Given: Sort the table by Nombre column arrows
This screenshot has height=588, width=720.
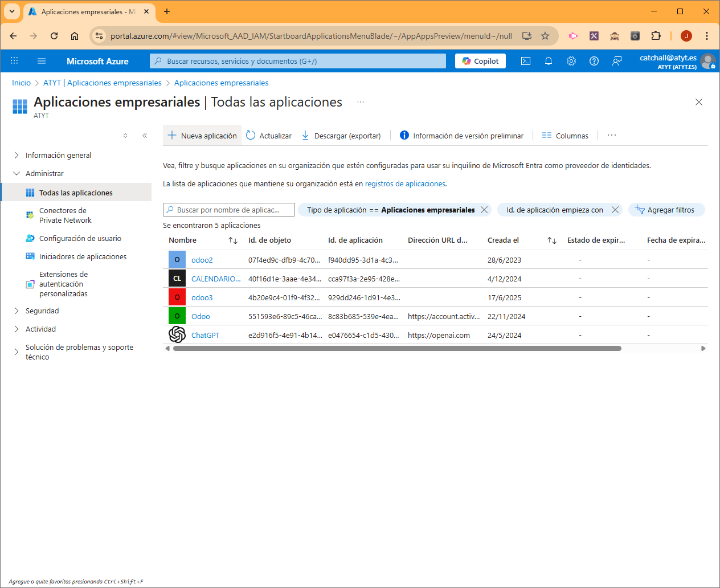Looking at the screenshot, I should pyautogui.click(x=233, y=240).
